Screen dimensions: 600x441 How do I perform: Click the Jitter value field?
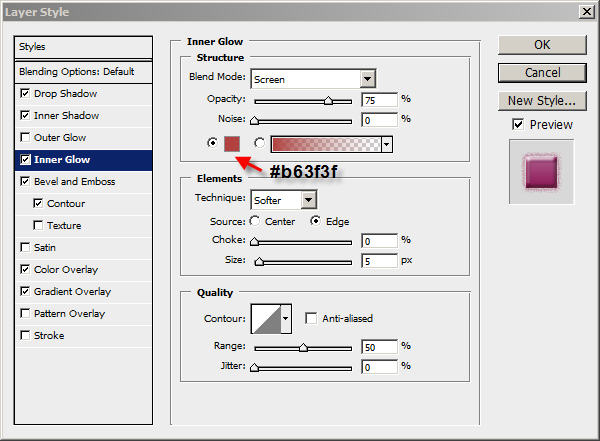pyautogui.click(x=379, y=367)
